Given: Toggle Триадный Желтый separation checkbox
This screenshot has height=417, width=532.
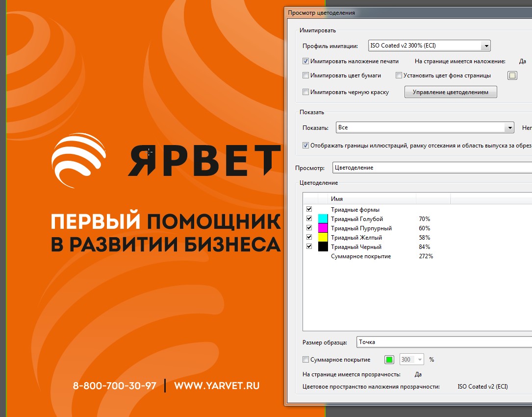Looking at the screenshot, I should (x=309, y=237).
